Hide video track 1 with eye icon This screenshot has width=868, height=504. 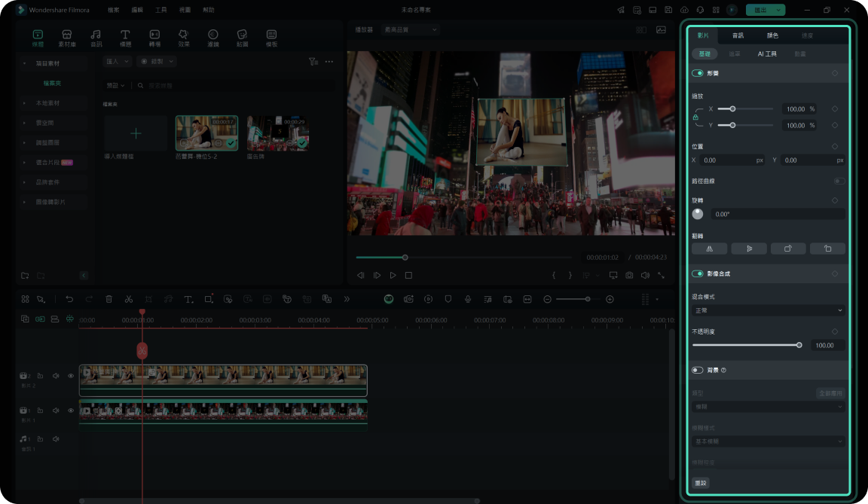[71, 411]
